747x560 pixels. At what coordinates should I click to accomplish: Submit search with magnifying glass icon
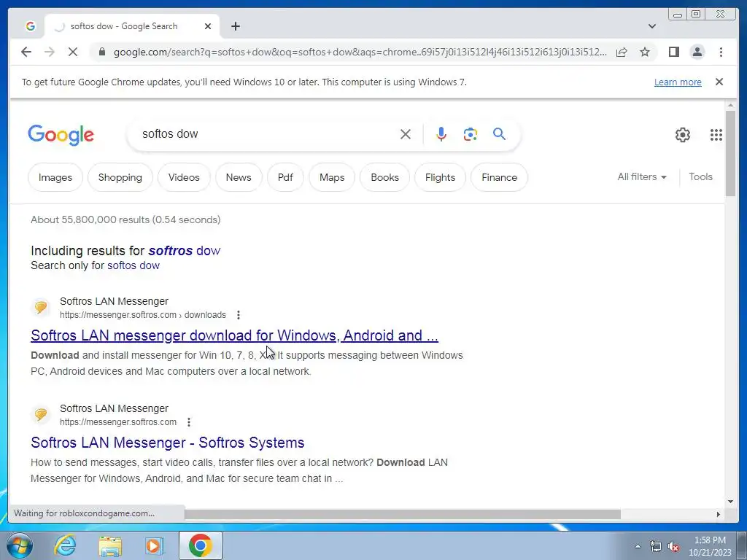tap(499, 134)
